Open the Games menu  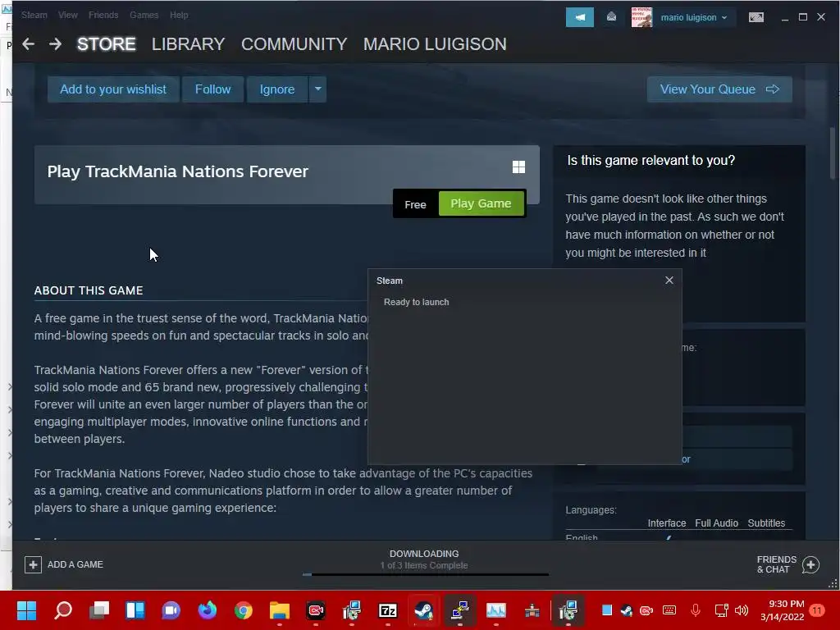[144, 15]
